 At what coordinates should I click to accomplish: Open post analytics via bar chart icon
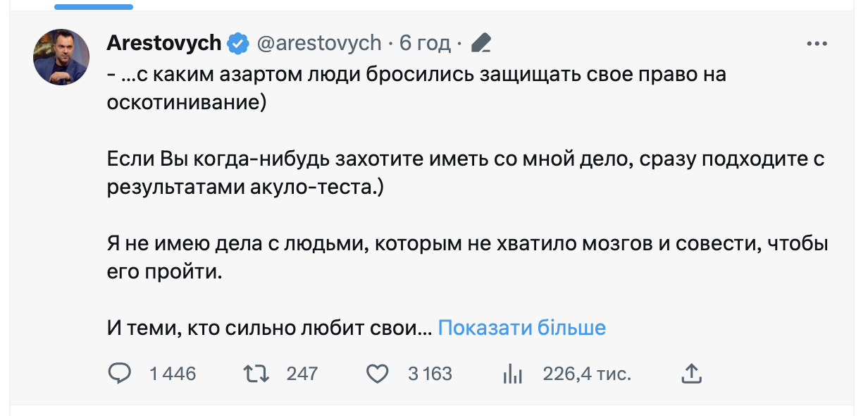tap(512, 374)
